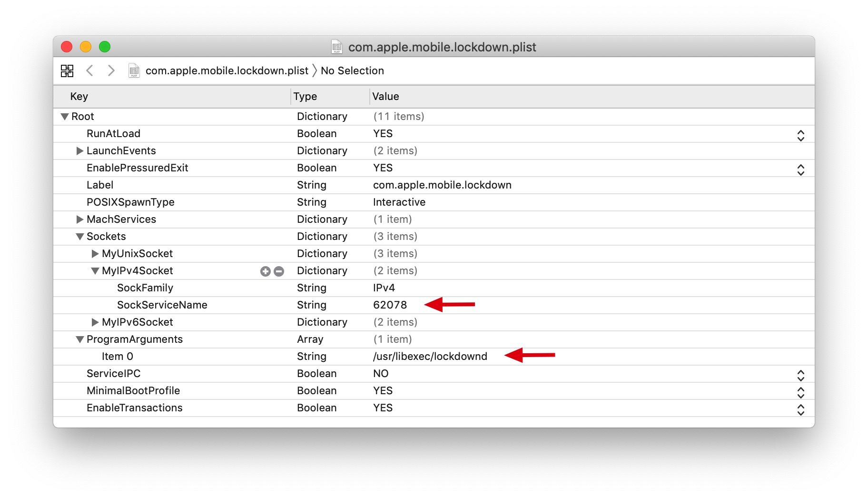Collapse the ProgramArguments array

[80, 339]
